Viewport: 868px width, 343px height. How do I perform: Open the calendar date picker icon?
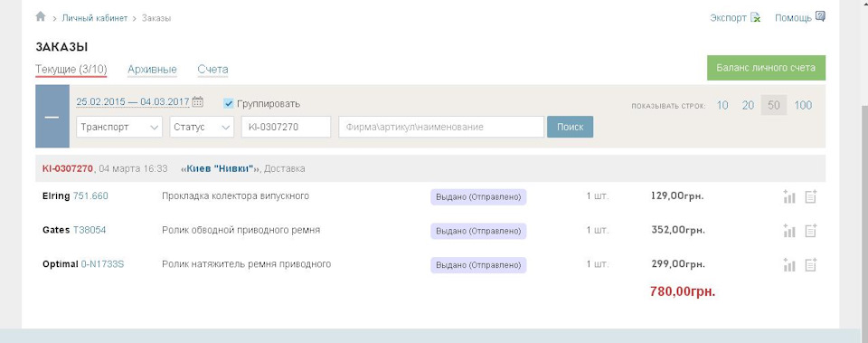click(198, 102)
